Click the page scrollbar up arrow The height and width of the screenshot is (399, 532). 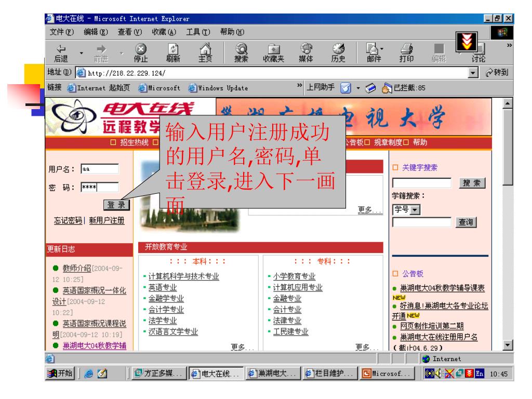(x=508, y=103)
